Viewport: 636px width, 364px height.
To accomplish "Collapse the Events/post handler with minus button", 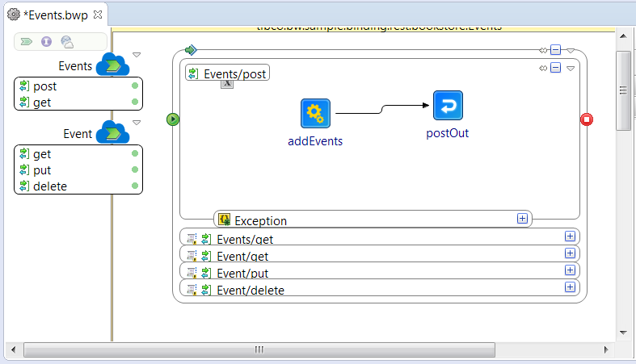I will pyautogui.click(x=556, y=68).
